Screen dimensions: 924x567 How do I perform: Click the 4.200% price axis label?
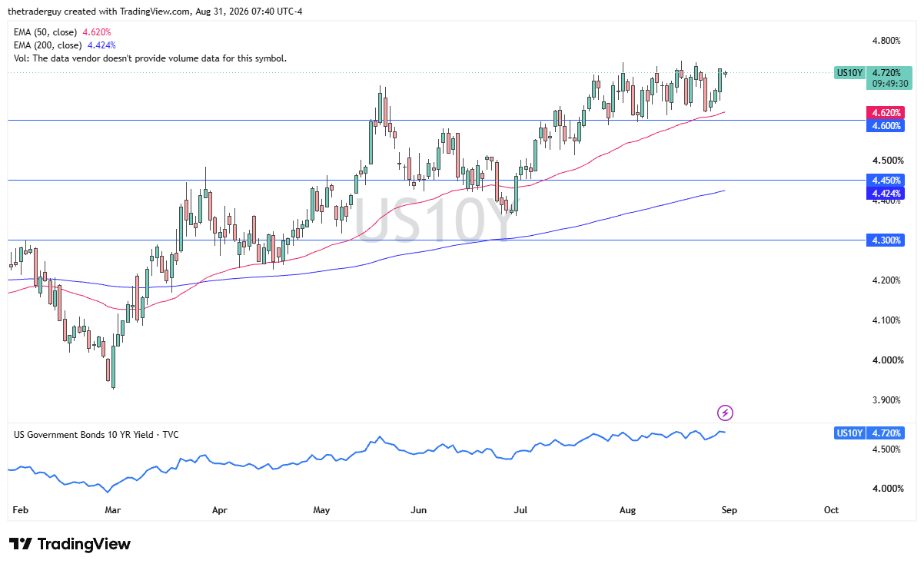886,280
